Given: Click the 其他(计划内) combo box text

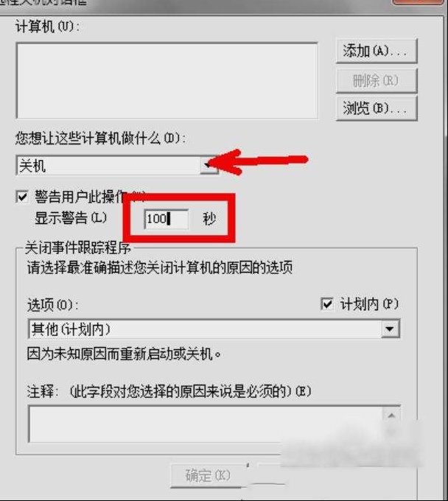Looking at the screenshot, I should pyautogui.click(x=71, y=329).
